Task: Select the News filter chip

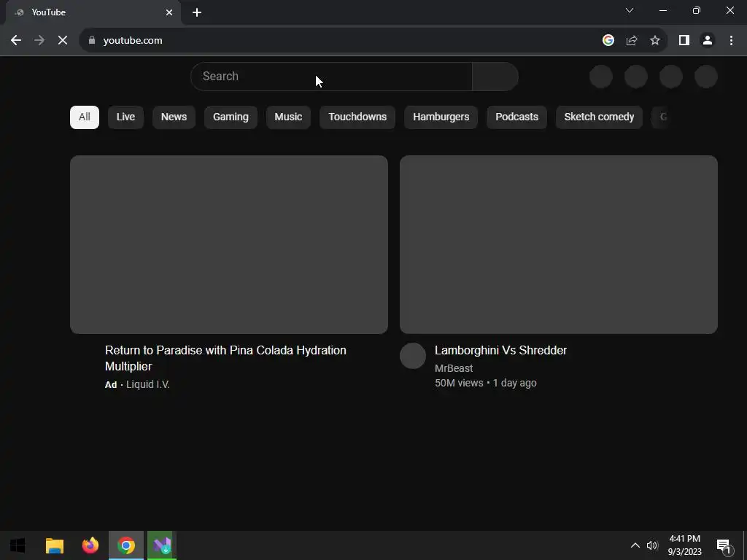Action: [x=174, y=117]
